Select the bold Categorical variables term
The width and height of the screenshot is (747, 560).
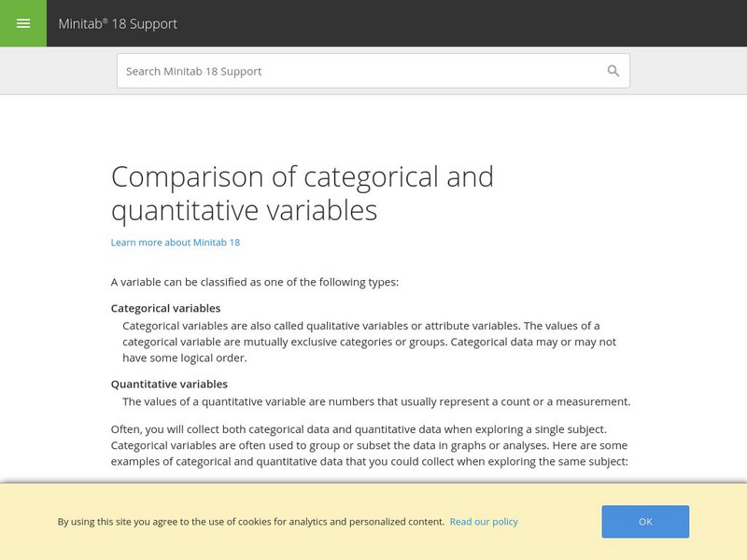(165, 308)
